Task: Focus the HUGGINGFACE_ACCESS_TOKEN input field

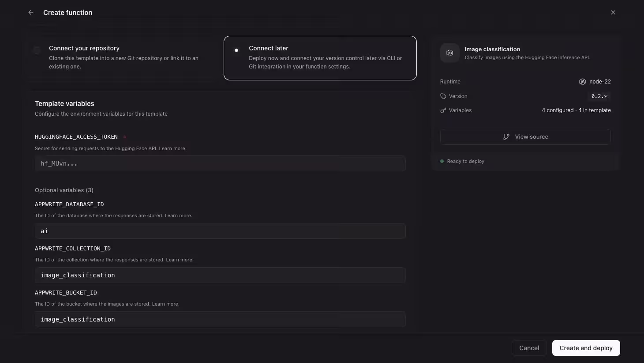Action: [x=220, y=163]
